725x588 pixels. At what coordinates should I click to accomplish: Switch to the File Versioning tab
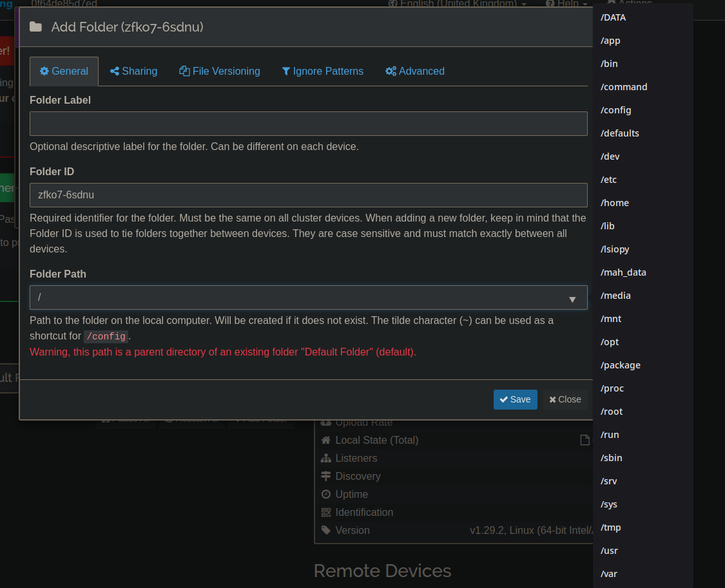click(220, 71)
